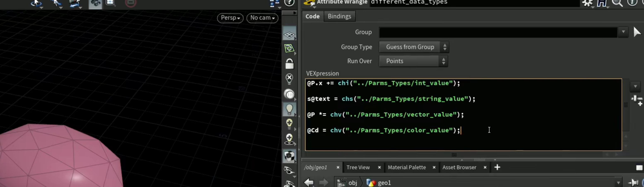Click into the Group input field
Viewport: 644px width, 187px height.
[x=498, y=32]
